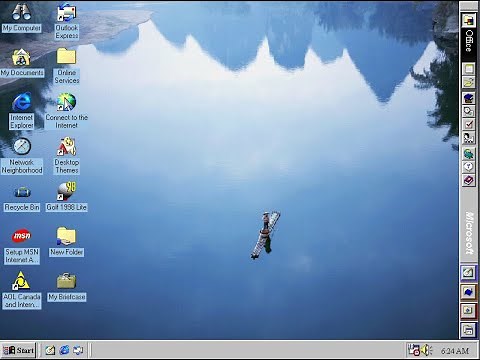Click the red checkmark New Task icon
Screen dimensions: 480x360
point(469,125)
